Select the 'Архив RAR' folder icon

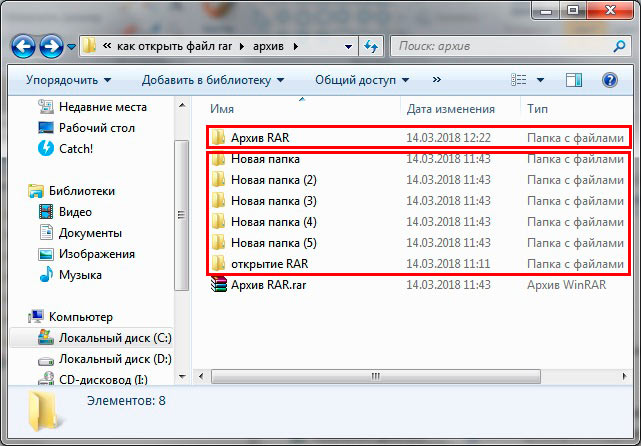click(218, 137)
